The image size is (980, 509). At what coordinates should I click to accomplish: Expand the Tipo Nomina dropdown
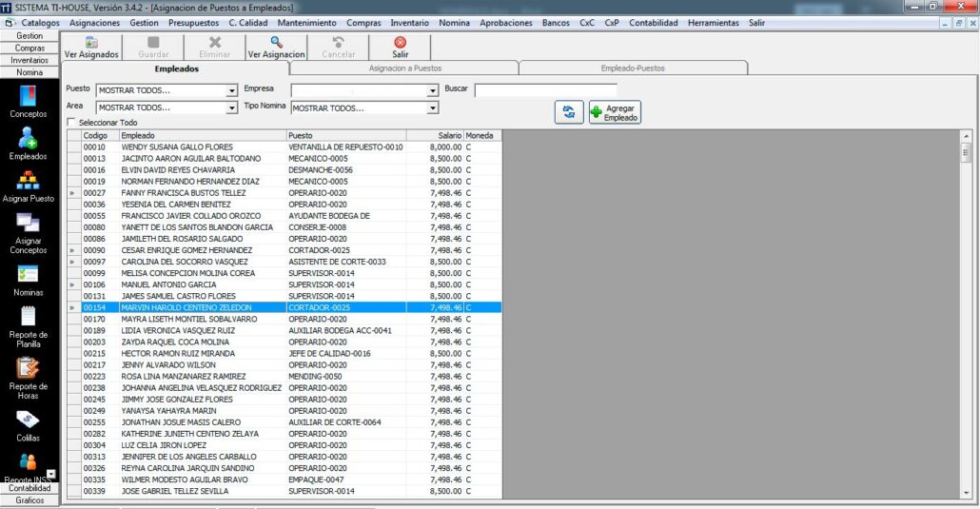click(x=433, y=108)
